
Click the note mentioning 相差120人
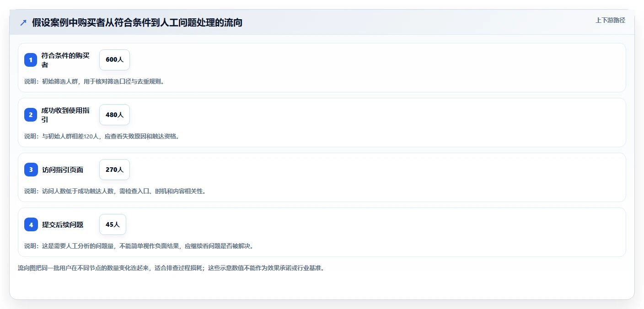pos(102,136)
